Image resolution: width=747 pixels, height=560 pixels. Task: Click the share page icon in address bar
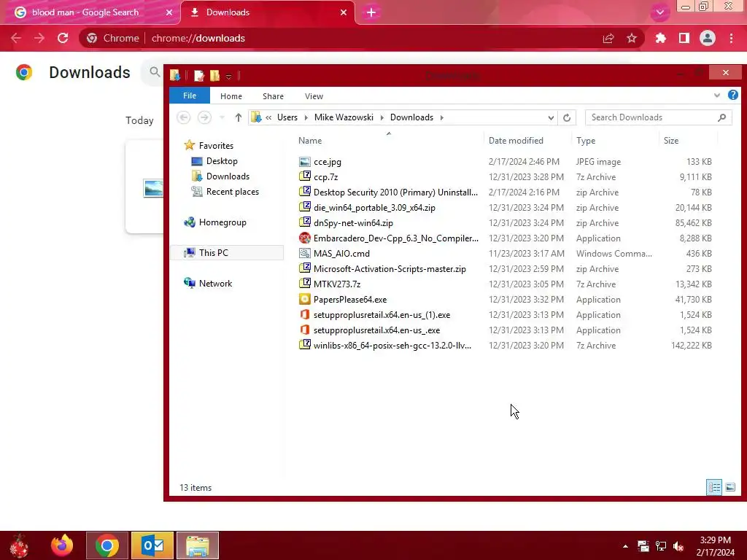click(608, 38)
